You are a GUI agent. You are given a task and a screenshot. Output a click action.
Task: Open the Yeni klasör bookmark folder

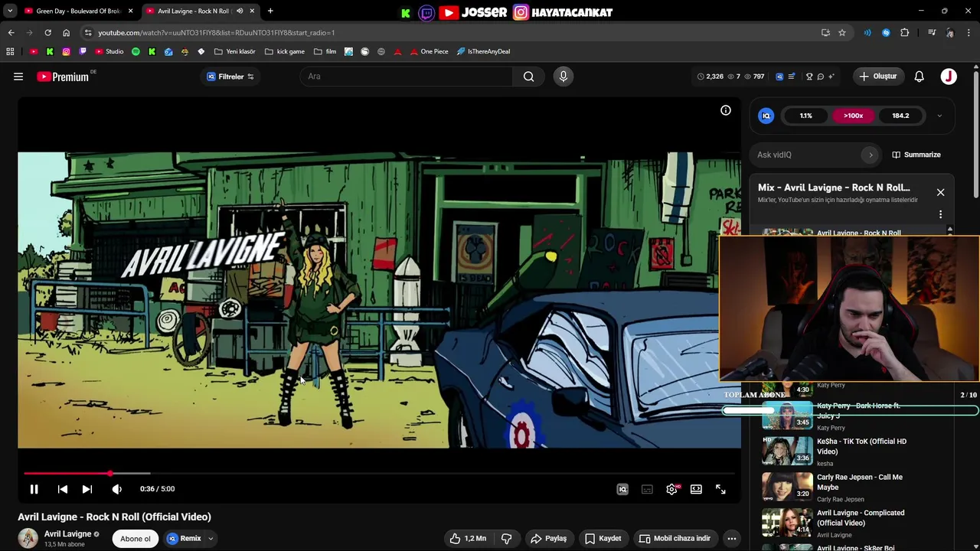pyautogui.click(x=235, y=51)
